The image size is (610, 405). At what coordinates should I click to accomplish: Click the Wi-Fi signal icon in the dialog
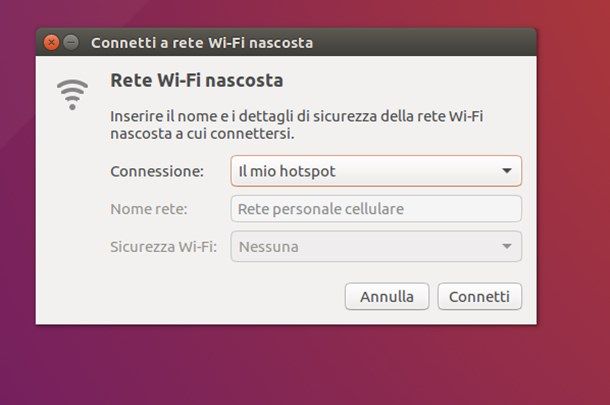point(72,95)
